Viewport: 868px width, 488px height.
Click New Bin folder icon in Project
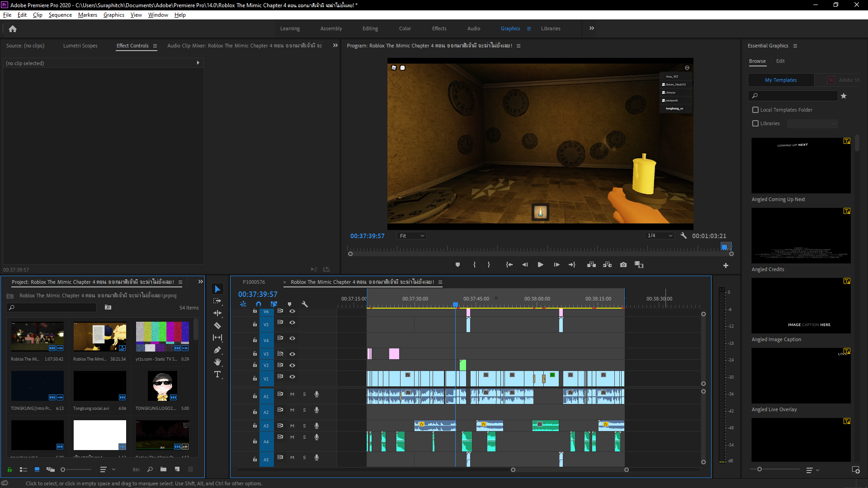(x=163, y=469)
